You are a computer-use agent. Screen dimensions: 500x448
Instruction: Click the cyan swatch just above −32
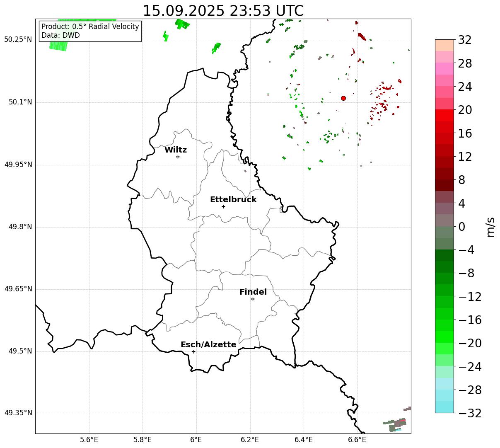point(444,407)
